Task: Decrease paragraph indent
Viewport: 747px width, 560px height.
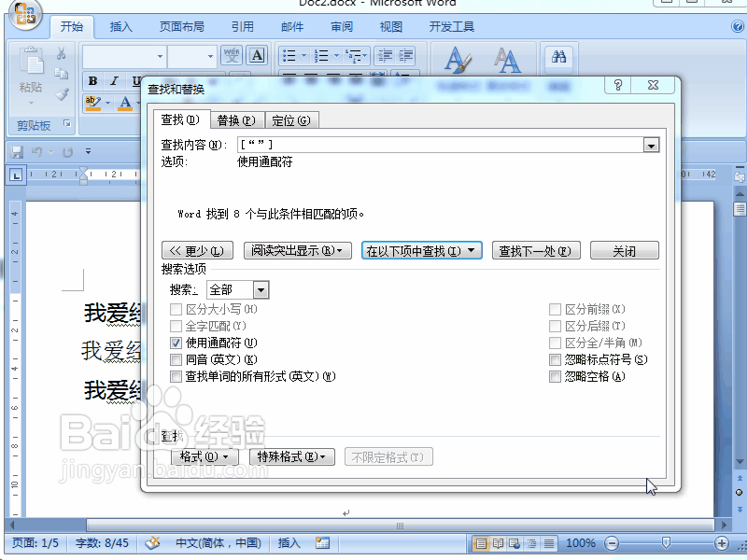Action: click(385, 56)
